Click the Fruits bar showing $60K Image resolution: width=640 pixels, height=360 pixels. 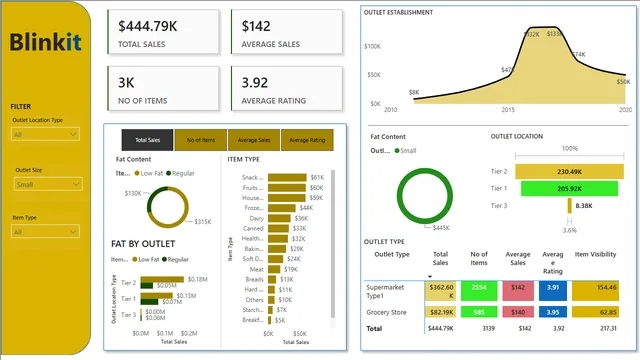(x=287, y=188)
